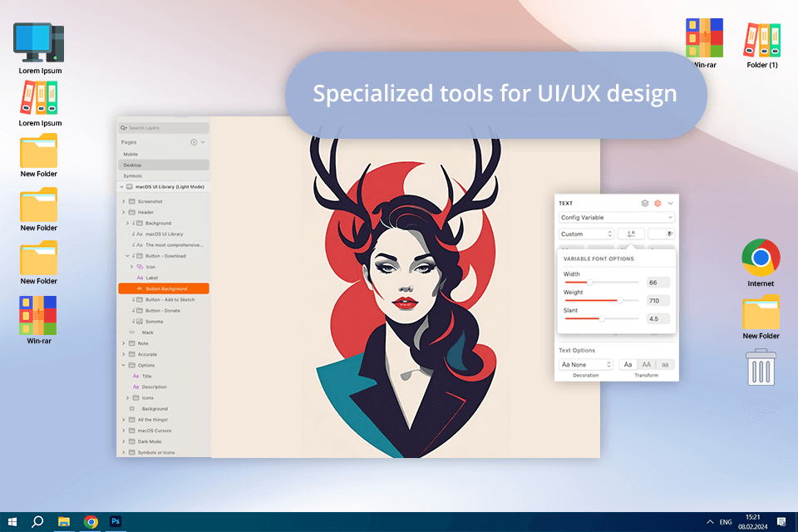Open the Custom font weight dropdown
The height and width of the screenshot is (532, 798).
(x=586, y=234)
